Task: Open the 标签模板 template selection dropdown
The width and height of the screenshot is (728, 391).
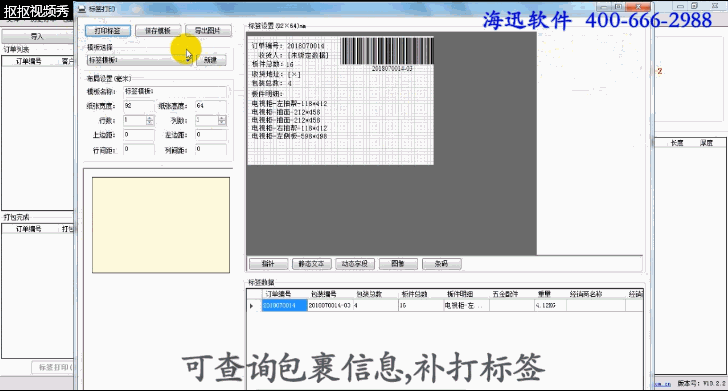Action: tap(139, 60)
